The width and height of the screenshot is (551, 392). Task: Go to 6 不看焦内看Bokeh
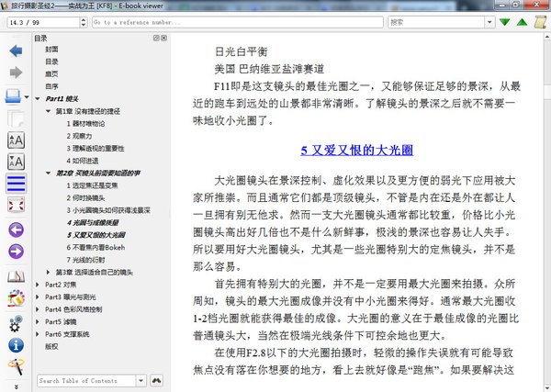[96, 247]
